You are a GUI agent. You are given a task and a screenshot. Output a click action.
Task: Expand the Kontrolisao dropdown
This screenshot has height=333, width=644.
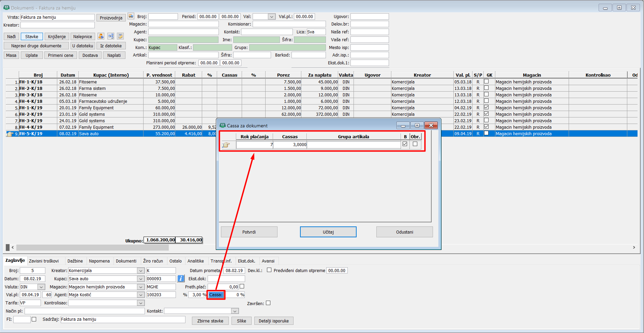pyautogui.click(x=141, y=303)
